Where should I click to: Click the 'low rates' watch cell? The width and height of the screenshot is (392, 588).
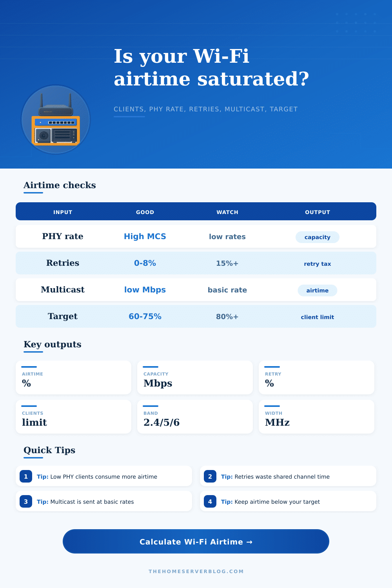click(227, 237)
